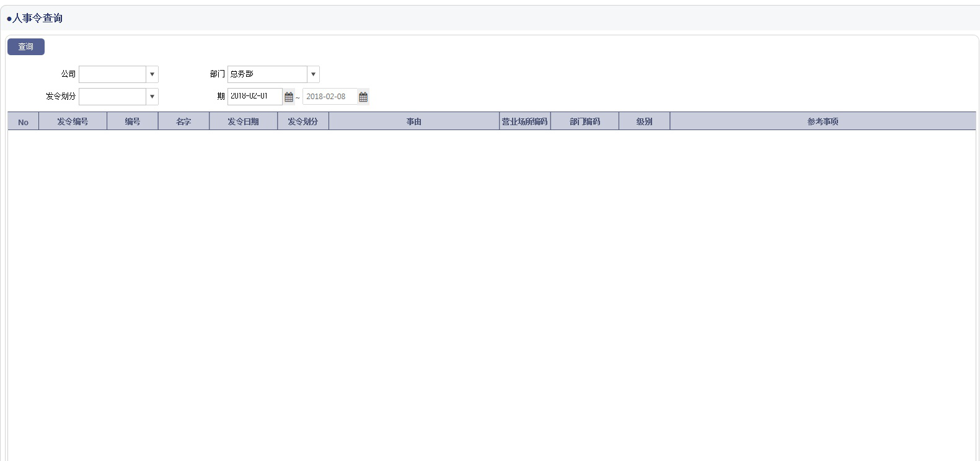The image size is (980, 461).
Task: Open the 公司 dropdown arrow
Action: point(152,74)
